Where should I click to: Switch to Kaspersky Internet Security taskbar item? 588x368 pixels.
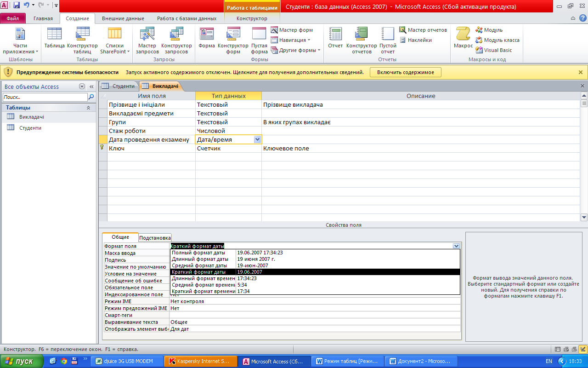pos(200,361)
